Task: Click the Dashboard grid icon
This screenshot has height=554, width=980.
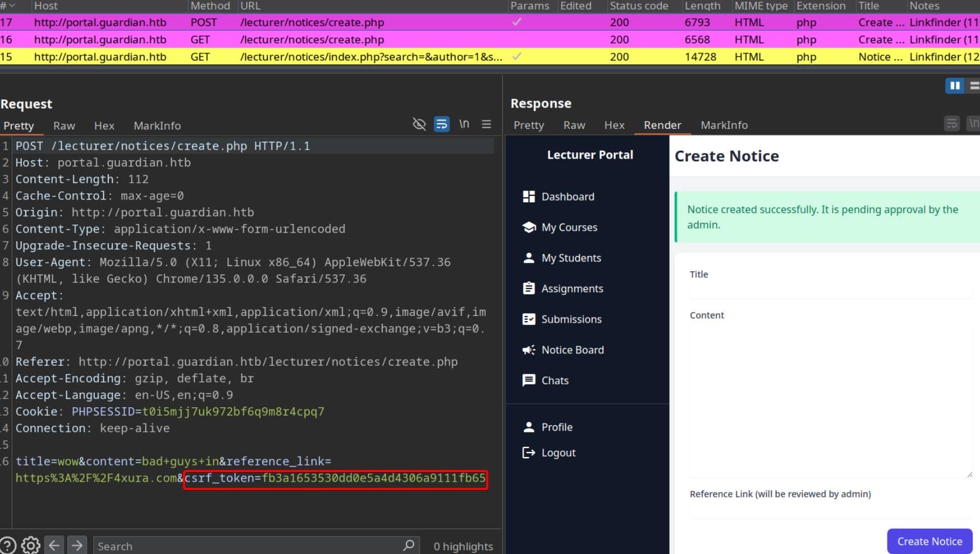Action: coord(528,196)
